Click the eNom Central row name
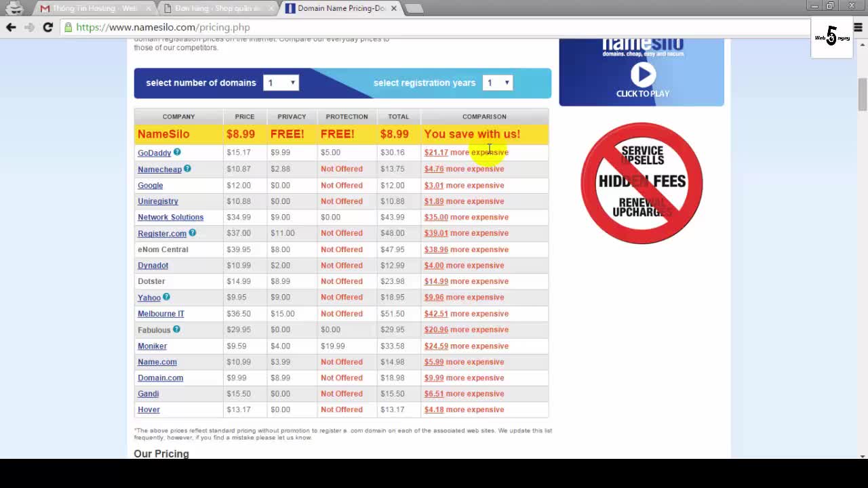This screenshot has height=488, width=868. (163, 249)
